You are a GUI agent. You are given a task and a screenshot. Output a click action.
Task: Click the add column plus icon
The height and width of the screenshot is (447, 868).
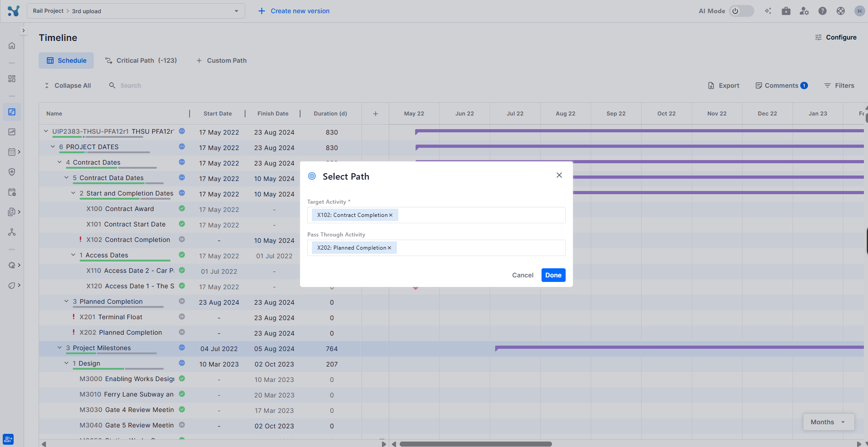(376, 114)
